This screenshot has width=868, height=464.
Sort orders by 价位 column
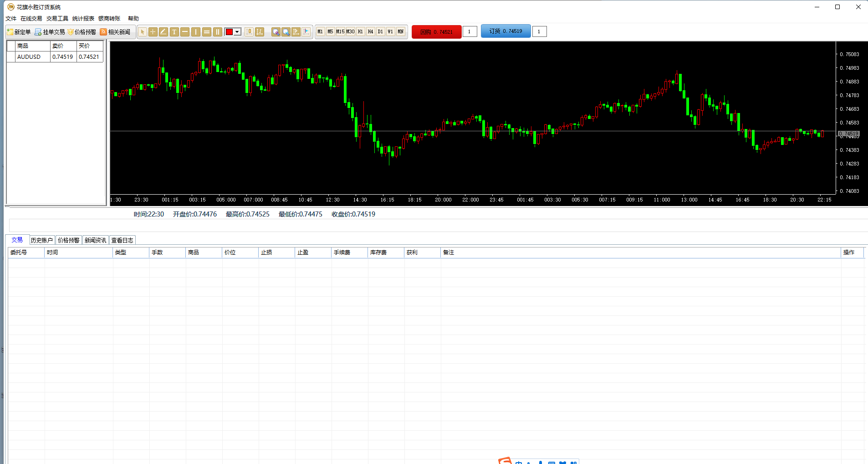(240, 253)
